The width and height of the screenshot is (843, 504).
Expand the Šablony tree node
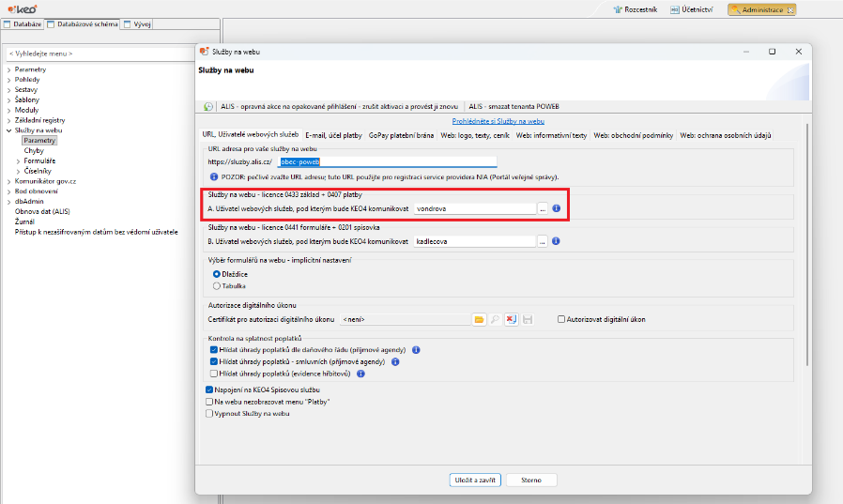click(9, 100)
